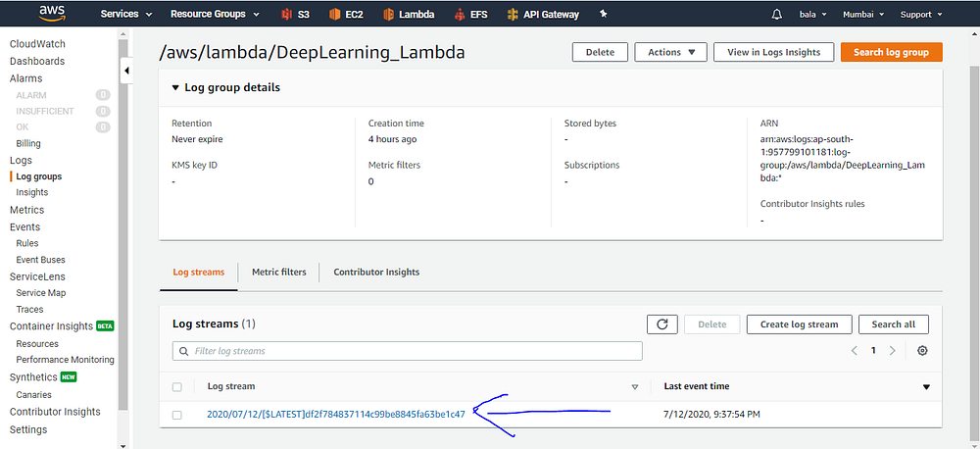This screenshot has width=980, height=449.
Task: Open the EC2 shortcut in navbar
Action: click(346, 14)
